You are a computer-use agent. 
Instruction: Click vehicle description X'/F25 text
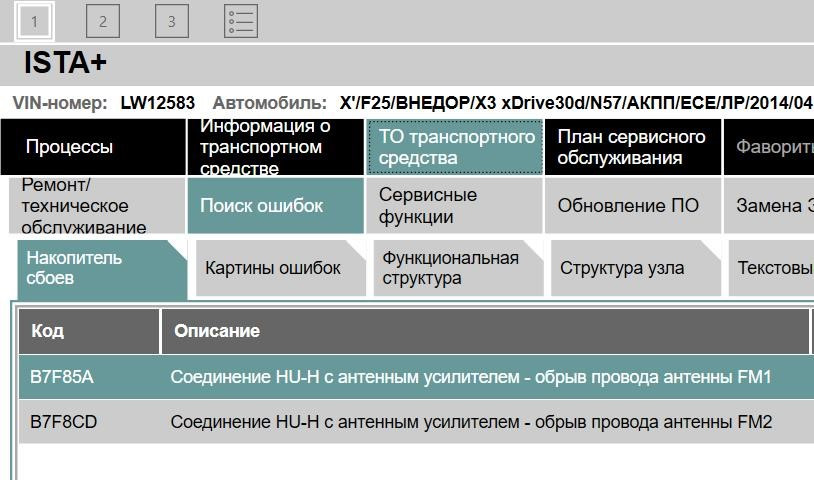pyautogui.click(x=576, y=103)
